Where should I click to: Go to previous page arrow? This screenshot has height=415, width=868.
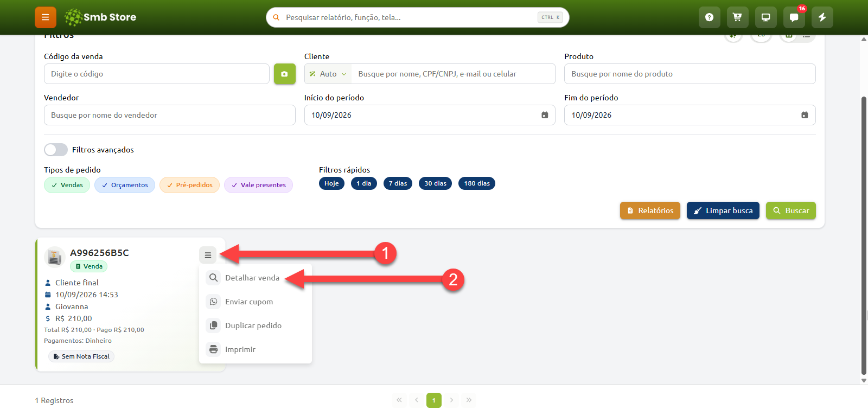coord(417,400)
